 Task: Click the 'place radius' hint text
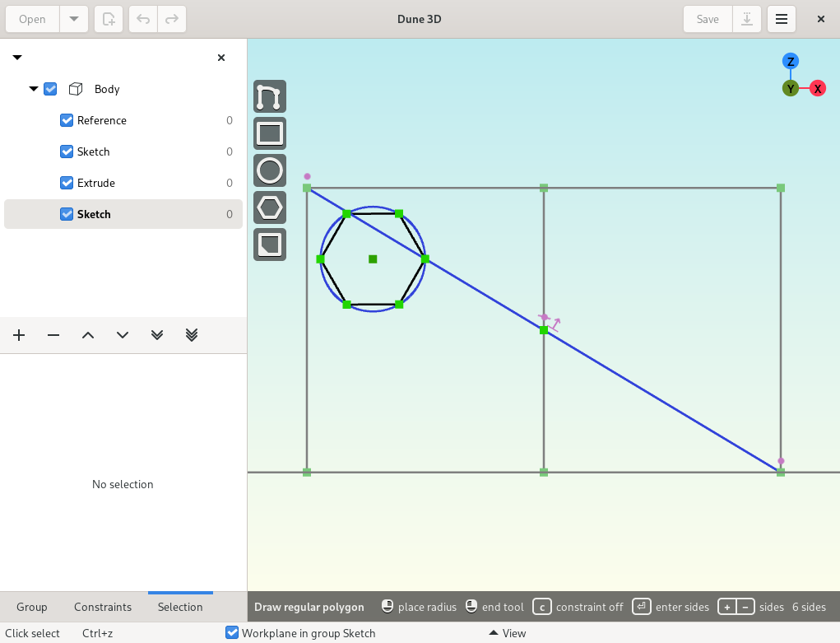(x=427, y=607)
